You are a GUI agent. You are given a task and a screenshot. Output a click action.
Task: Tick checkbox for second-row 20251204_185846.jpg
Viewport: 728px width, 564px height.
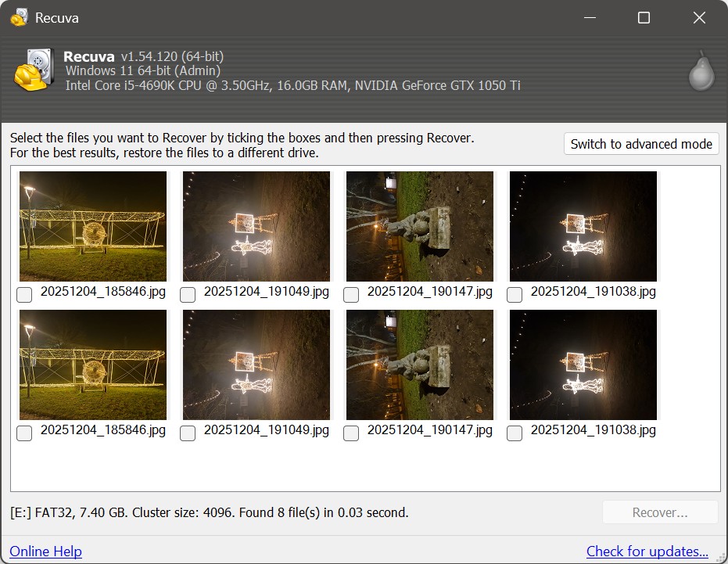(x=24, y=433)
